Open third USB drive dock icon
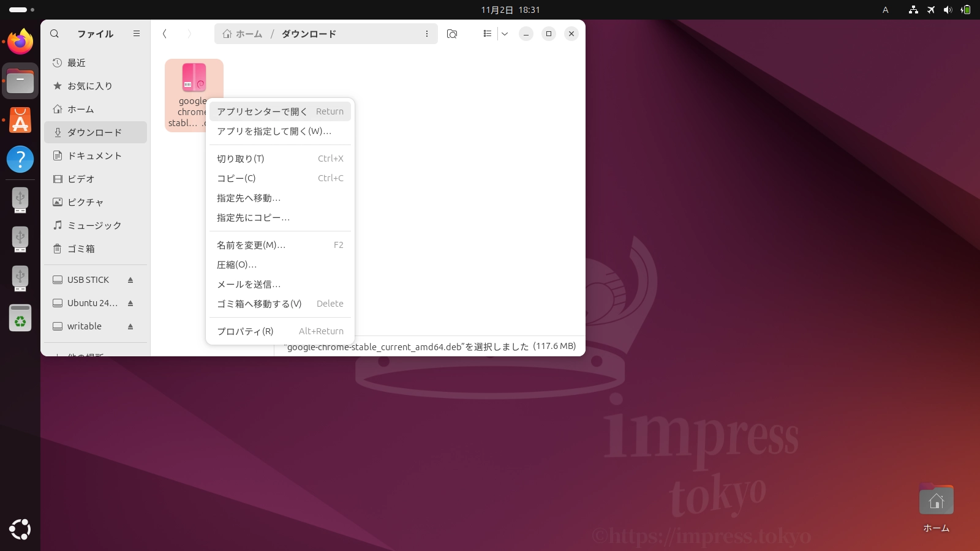 point(20,279)
